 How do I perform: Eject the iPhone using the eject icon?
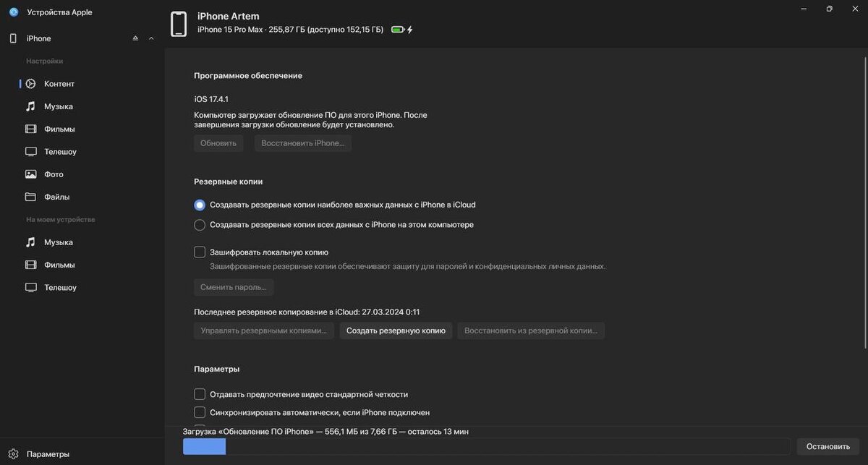click(135, 38)
